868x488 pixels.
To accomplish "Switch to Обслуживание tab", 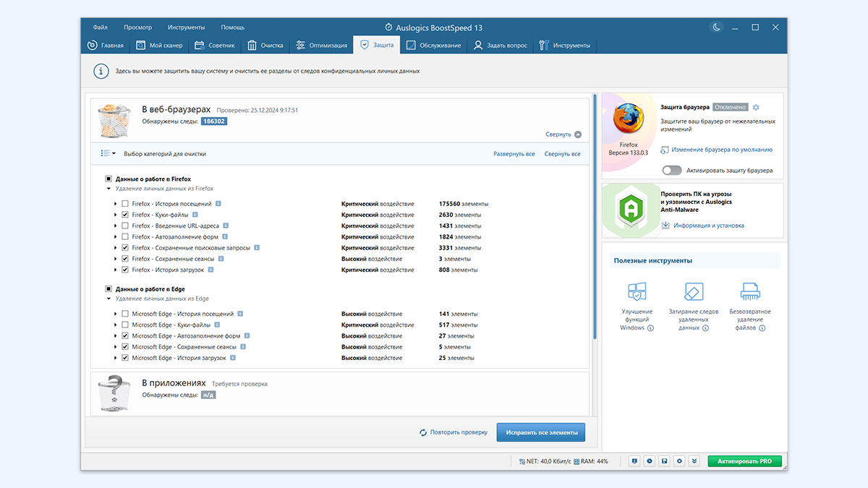I will click(x=433, y=46).
